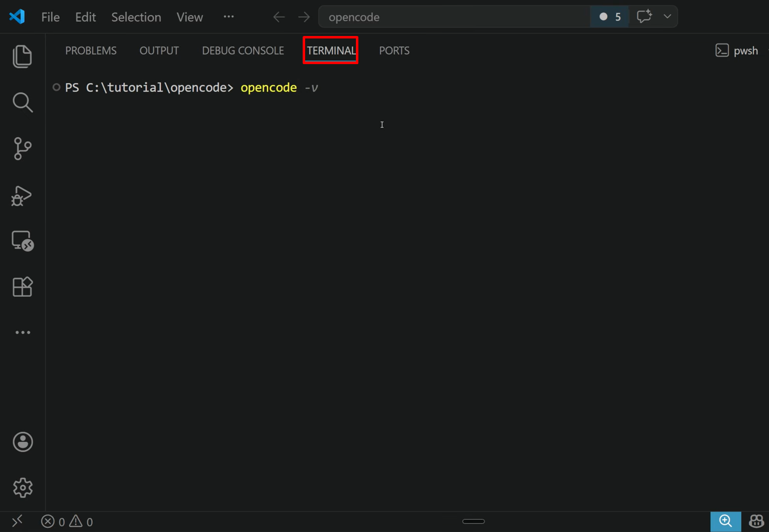Viewport: 769px width, 532px height.
Task: Switch to the PROBLEMS tab
Action: [91, 50]
